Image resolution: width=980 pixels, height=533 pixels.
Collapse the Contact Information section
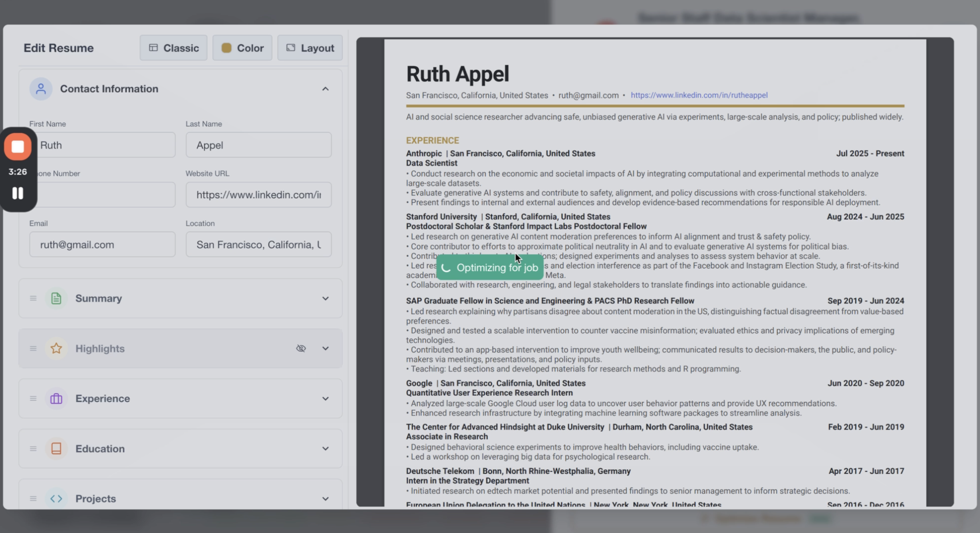tap(325, 89)
